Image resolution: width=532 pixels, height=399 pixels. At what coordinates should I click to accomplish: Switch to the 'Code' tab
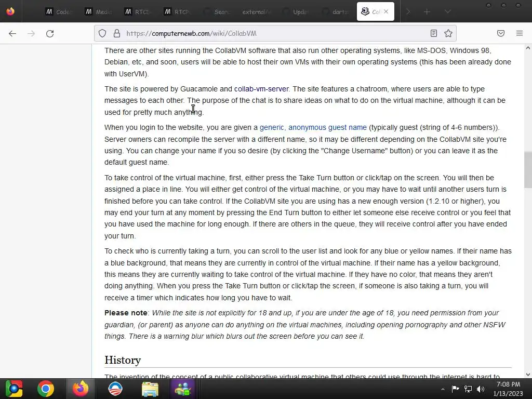pos(58,12)
